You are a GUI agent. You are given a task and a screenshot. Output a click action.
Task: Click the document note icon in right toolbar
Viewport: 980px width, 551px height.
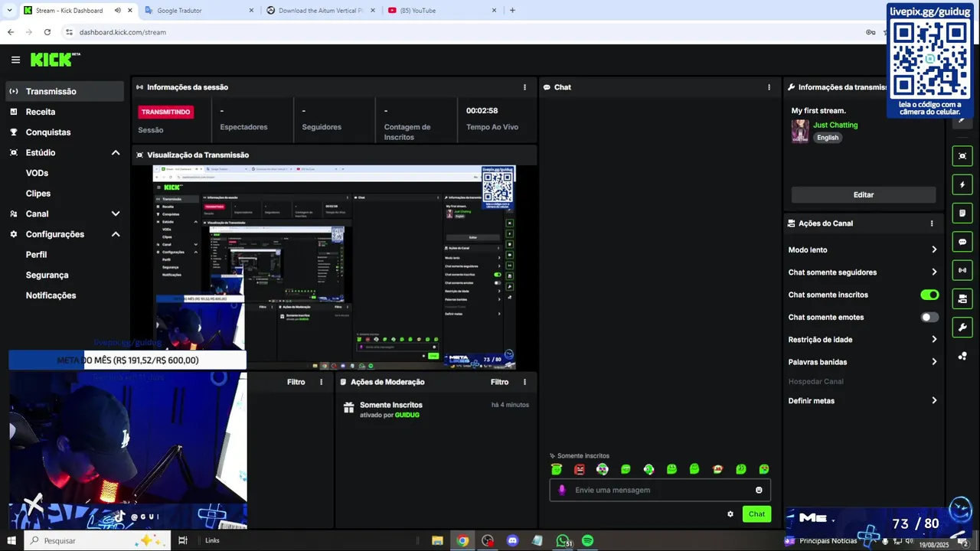point(962,213)
